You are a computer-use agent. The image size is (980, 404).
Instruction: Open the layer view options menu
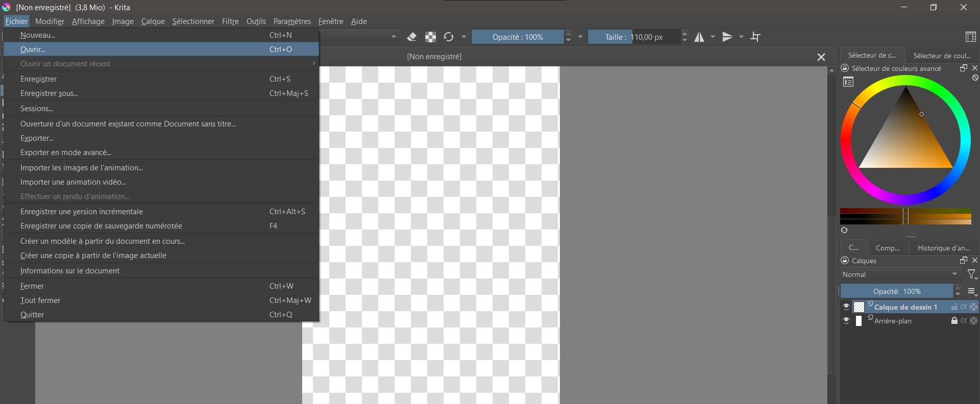click(x=972, y=292)
